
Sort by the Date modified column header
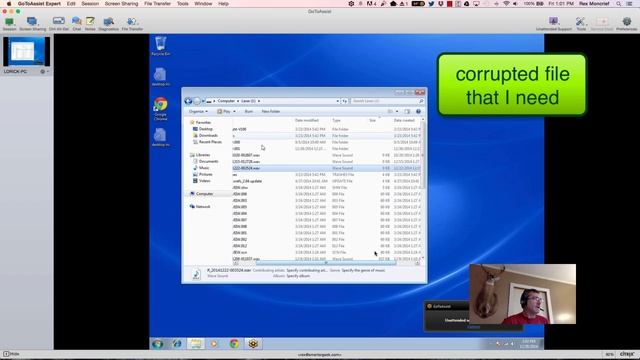(x=307, y=120)
